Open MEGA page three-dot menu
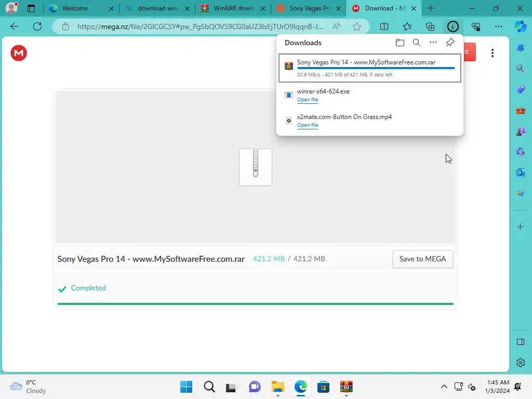This screenshot has height=399, width=532. (x=493, y=53)
